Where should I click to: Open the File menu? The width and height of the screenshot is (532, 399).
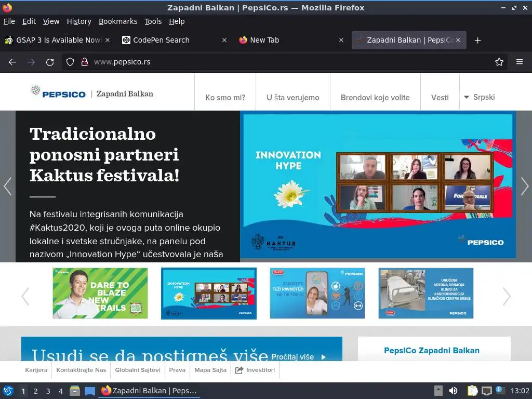pos(9,21)
